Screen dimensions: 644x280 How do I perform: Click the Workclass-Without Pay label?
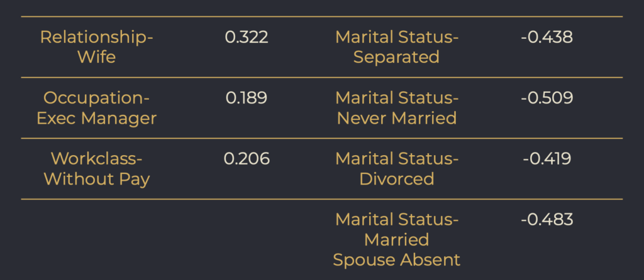point(96,169)
